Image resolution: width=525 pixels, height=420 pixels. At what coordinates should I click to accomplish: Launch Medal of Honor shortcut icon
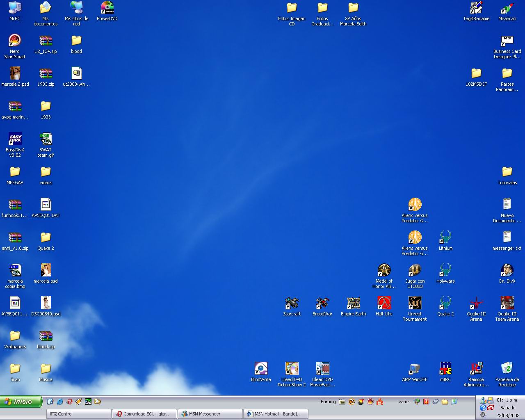(384, 270)
